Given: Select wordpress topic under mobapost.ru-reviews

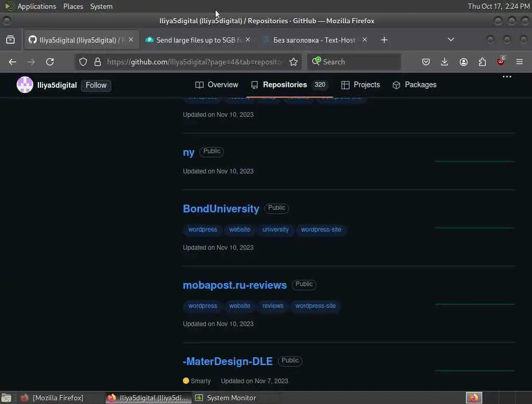Looking at the screenshot, I should coord(203,306).
